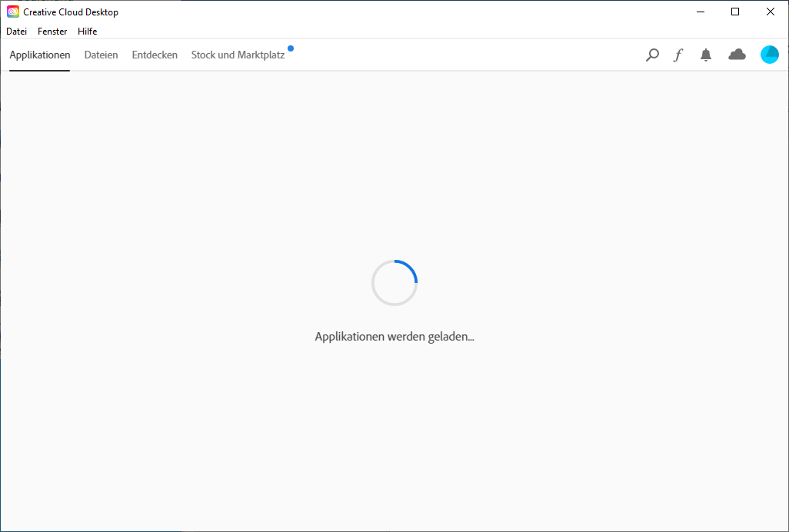Screen dimensions: 789x532
Task: Switch to the Dateien tab
Action: [x=101, y=55]
